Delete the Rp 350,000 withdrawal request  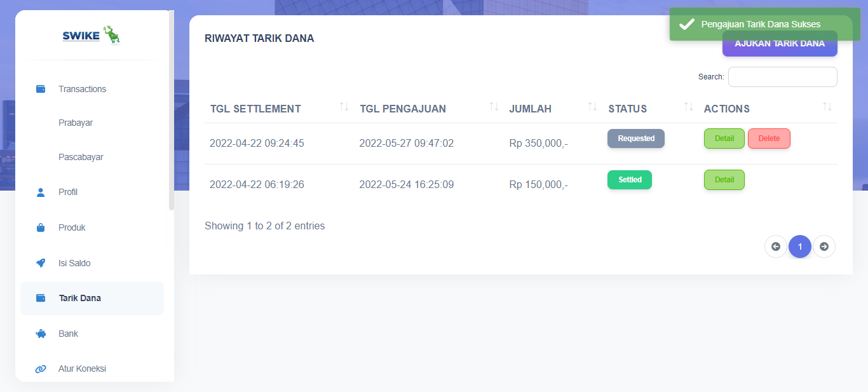[769, 139]
